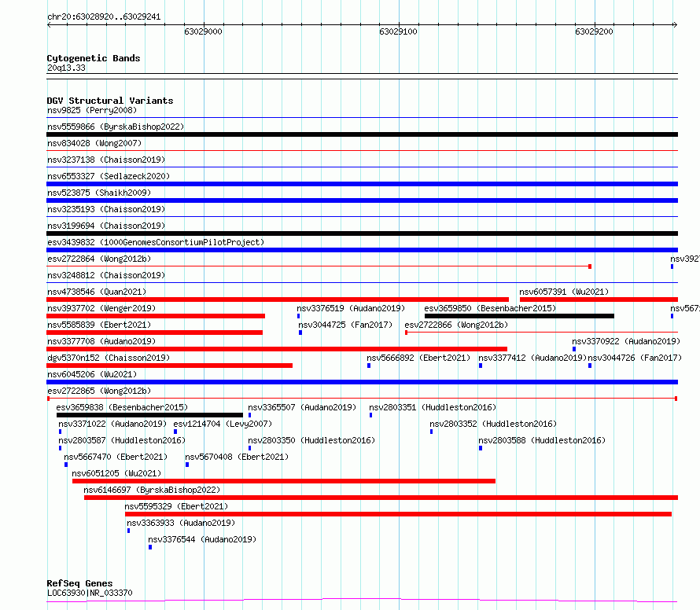Click the small blue marker under nsv3376544

(150, 547)
